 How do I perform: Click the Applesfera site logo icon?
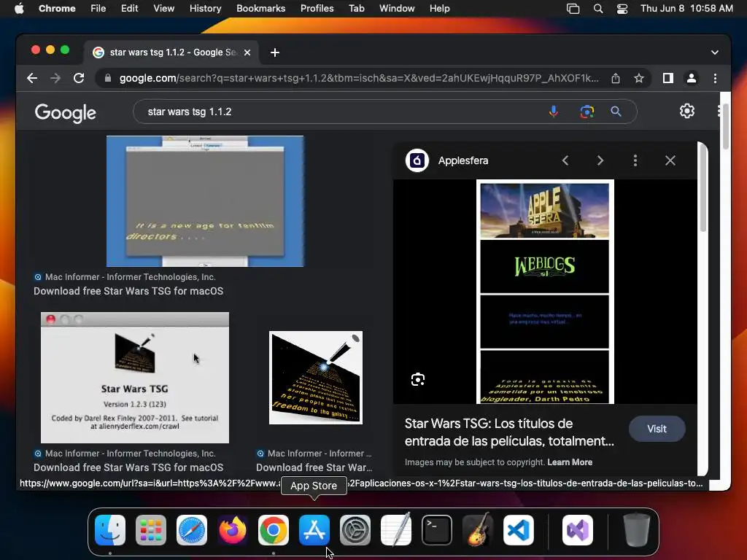417,160
